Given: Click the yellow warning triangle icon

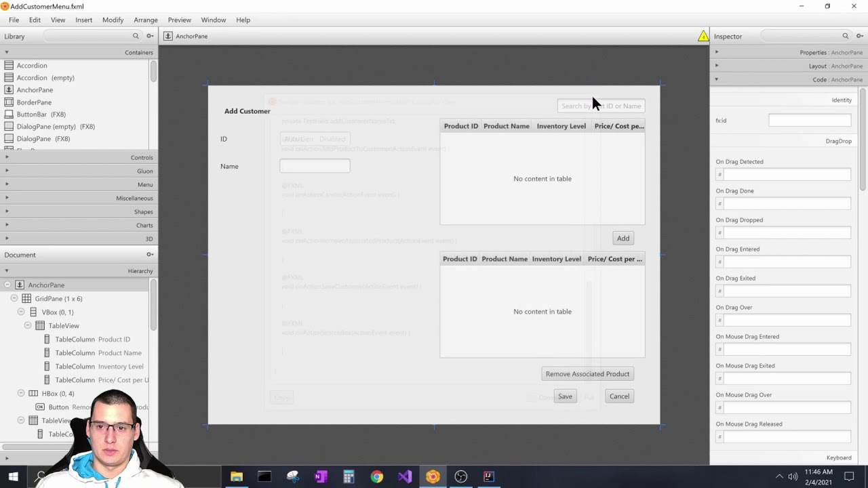Looking at the screenshot, I should pyautogui.click(x=703, y=36).
